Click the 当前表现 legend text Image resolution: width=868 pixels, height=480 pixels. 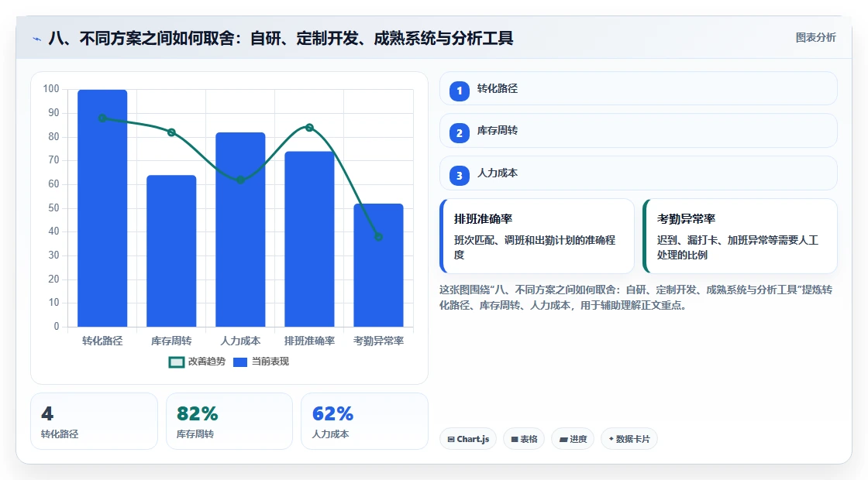point(270,362)
